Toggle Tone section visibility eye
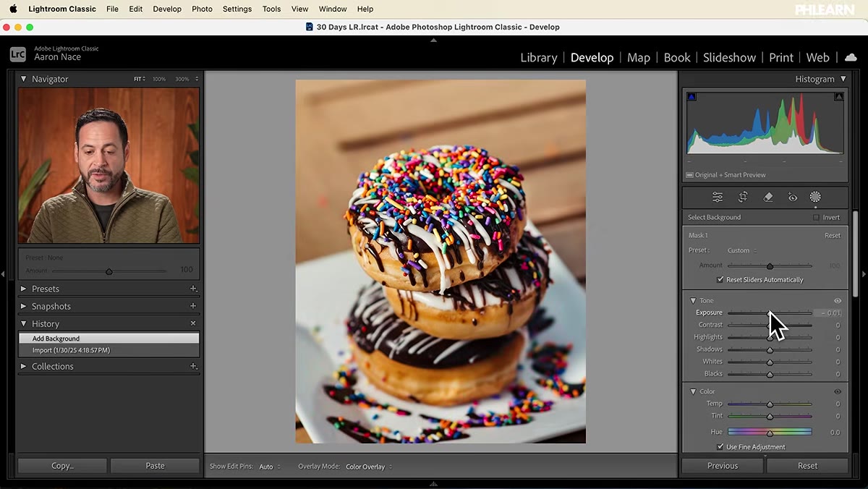This screenshot has width=868, height=489. pos(838,301)
